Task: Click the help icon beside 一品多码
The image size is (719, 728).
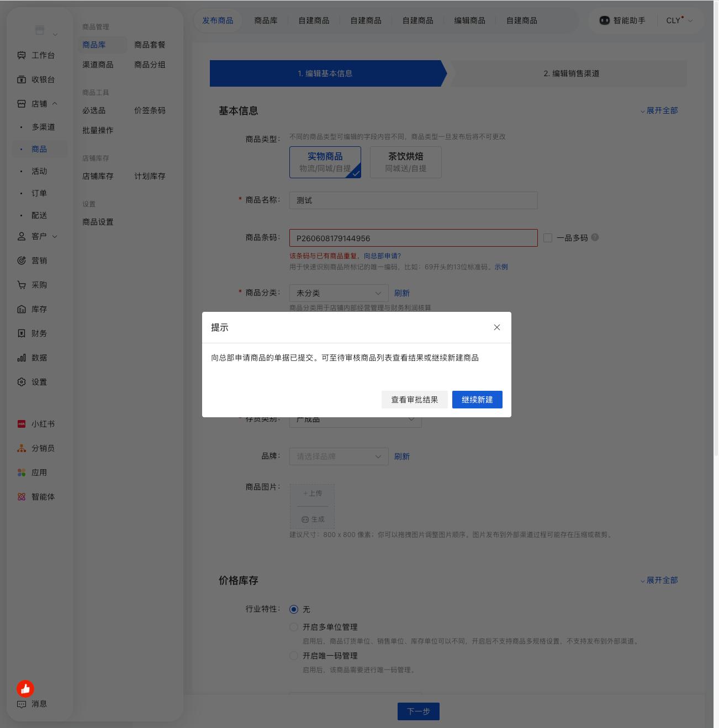Action: (x=595, y=237)
